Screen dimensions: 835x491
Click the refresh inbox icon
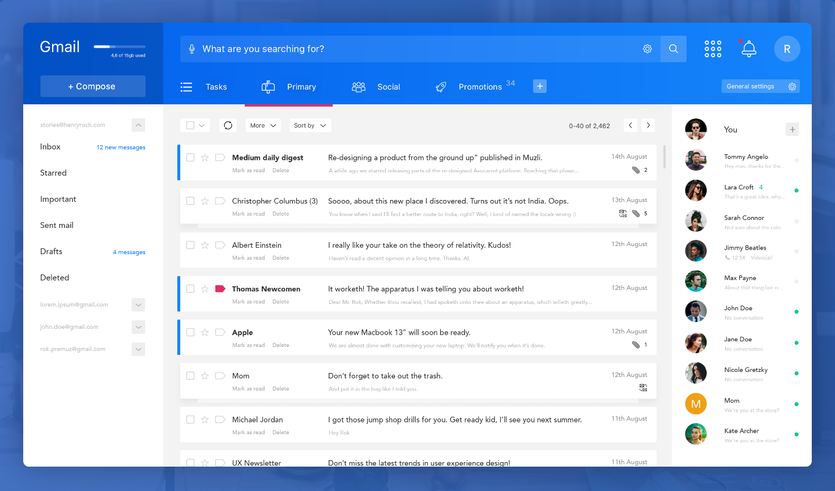[x=228, y=125]
